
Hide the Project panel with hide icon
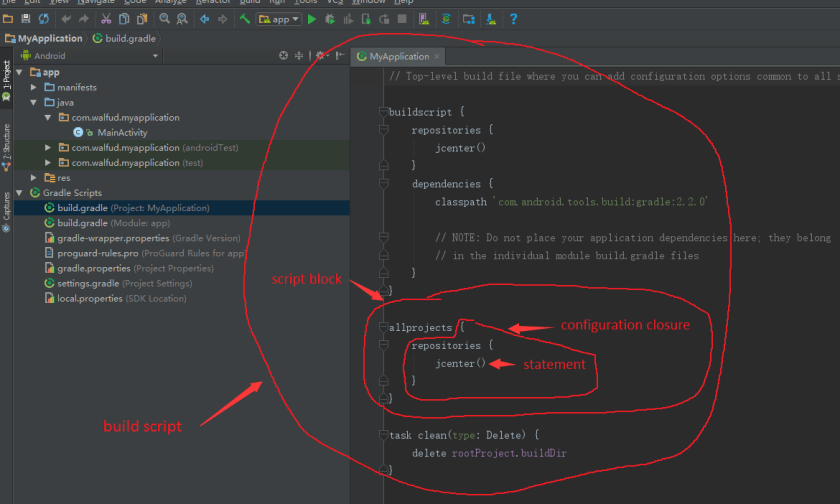pos(340,56)
